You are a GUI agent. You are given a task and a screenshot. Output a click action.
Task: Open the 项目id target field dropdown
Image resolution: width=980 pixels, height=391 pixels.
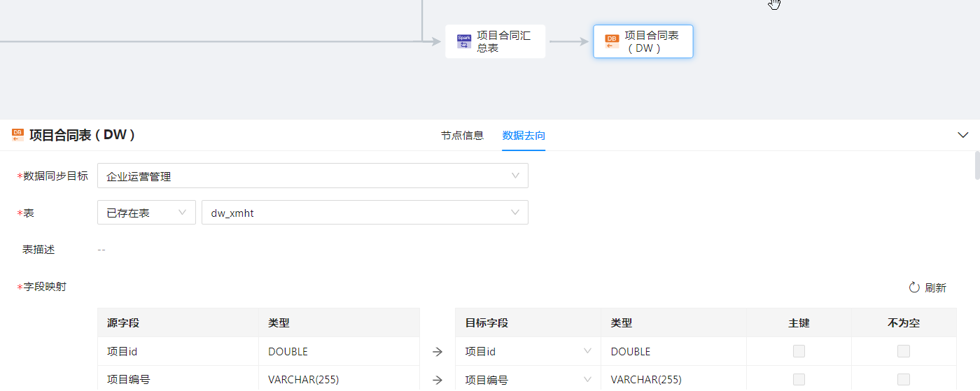[528, 351]
